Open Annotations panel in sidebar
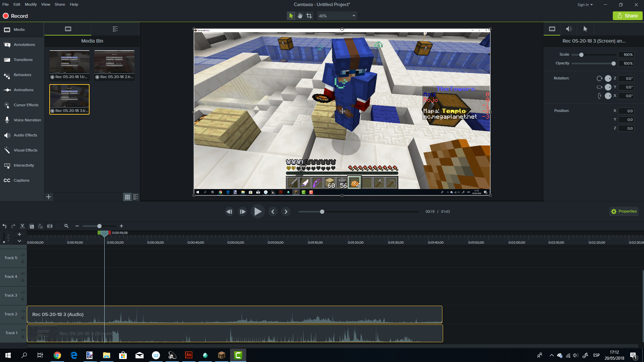 [22, 45]
